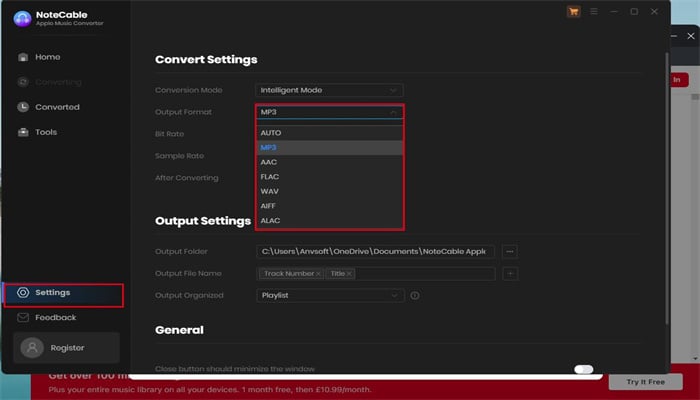Choose AAC output format
Image resolution: width=700 pixels, height=400 pixels.
coord(329,162)
